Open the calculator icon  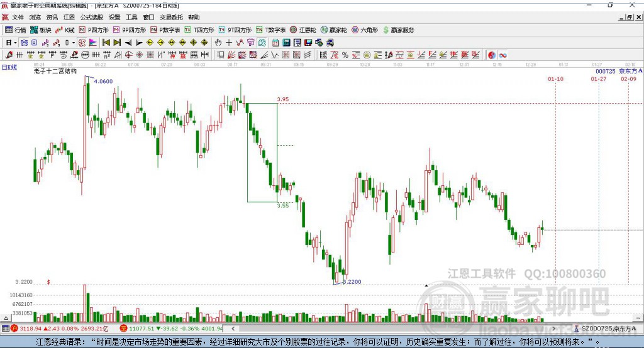pos(286,43)
